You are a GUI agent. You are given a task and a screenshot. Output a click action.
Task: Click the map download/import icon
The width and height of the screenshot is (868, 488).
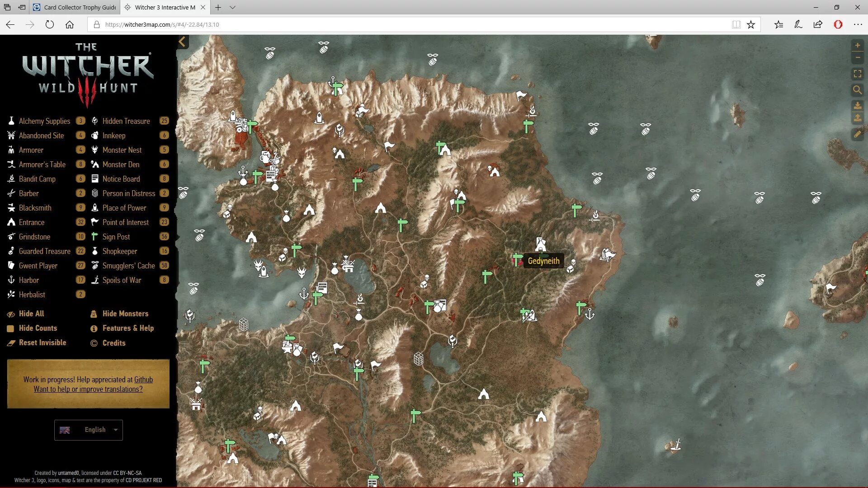[x=857, y=106]
